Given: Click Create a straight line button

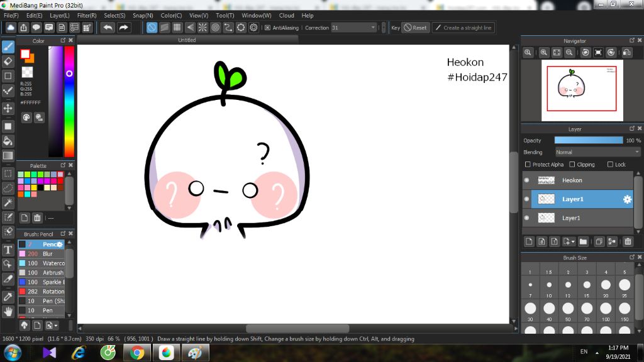Looking at the screenshot, I should (x=463, y=28).
